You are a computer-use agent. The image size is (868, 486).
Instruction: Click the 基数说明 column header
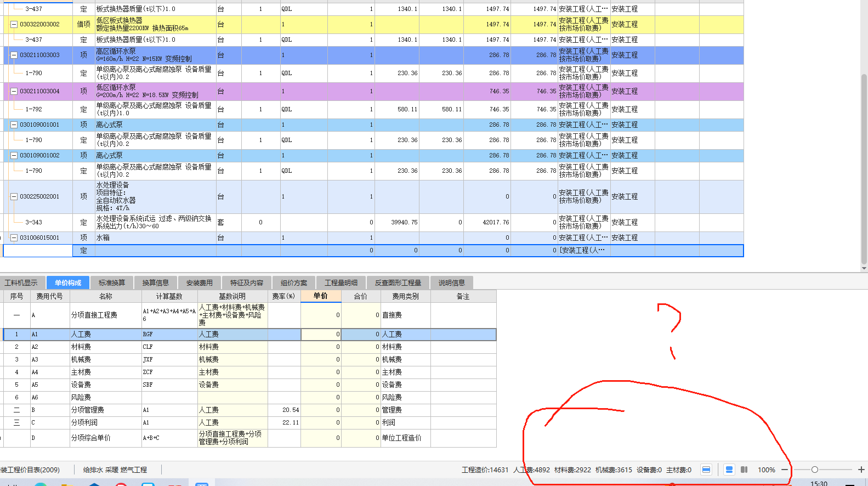point(232,296)
